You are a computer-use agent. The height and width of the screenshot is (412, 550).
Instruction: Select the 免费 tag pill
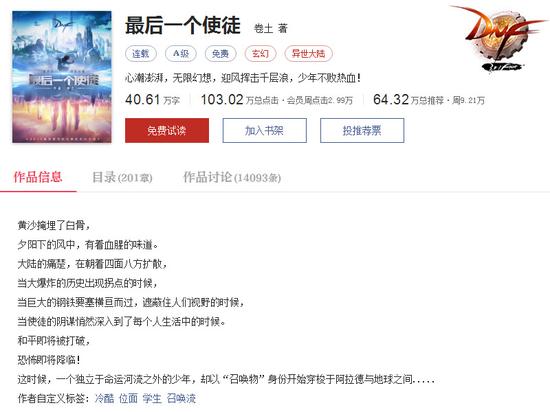(221, 54)
